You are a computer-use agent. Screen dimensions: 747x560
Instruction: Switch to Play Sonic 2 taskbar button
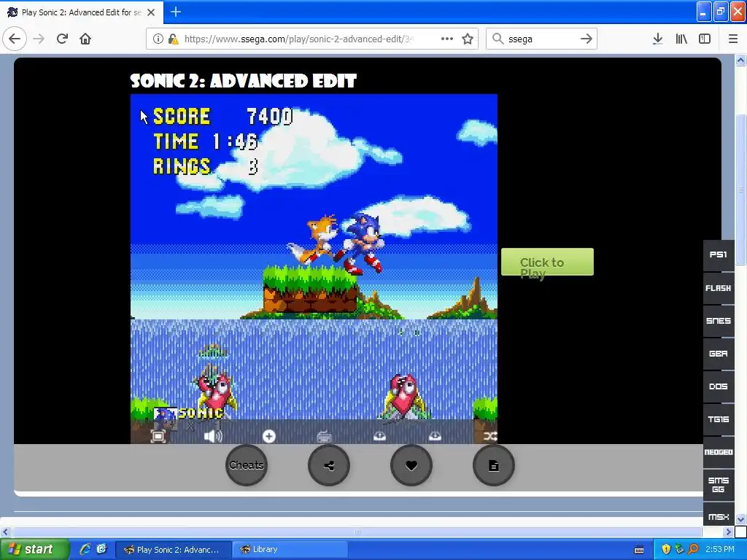point(174,550)
